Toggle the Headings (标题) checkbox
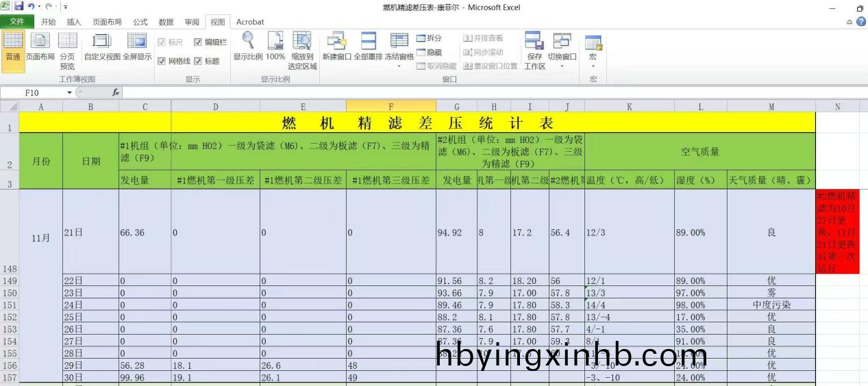 tap(198, 61)
